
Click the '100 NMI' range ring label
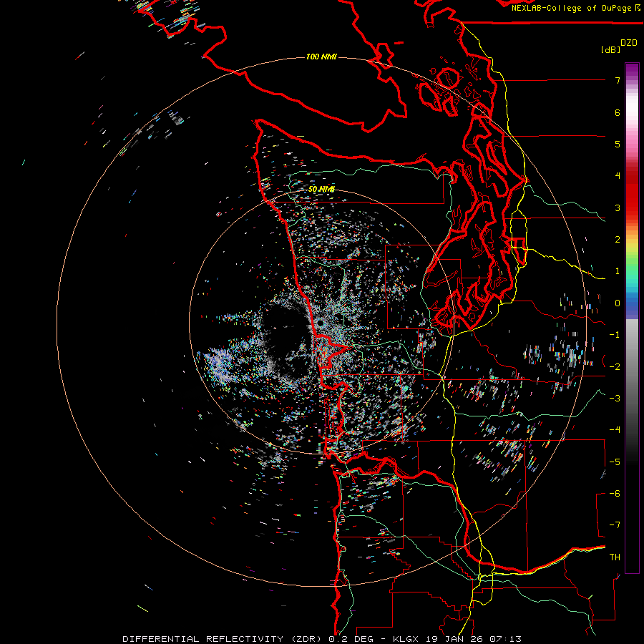click(321, 57)
